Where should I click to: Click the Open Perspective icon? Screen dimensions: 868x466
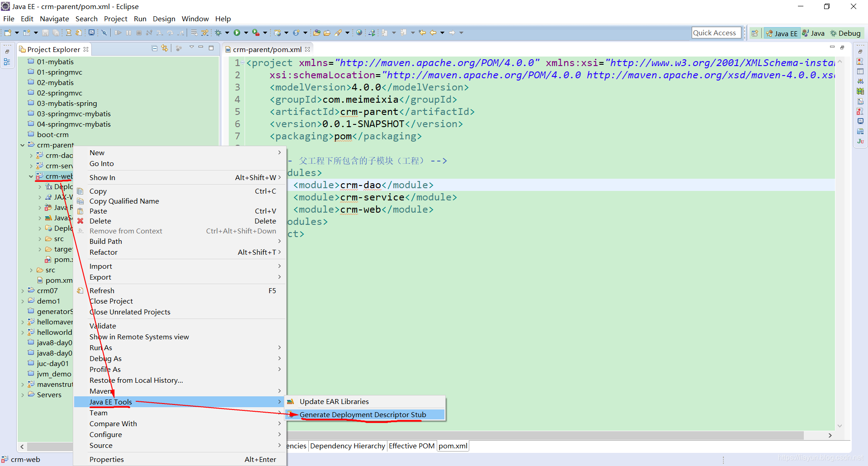(755, 33)
